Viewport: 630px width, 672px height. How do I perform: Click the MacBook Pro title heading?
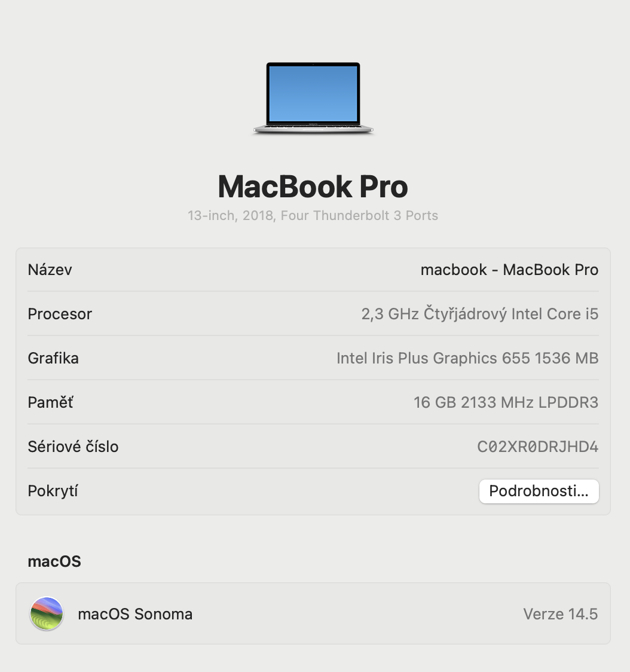(x=313, y=187)
